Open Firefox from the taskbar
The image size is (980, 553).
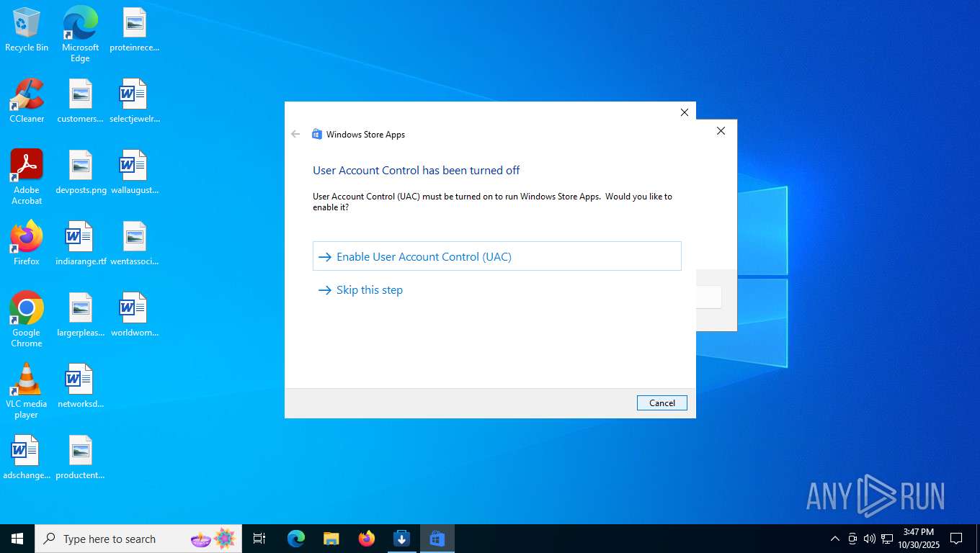367,539
